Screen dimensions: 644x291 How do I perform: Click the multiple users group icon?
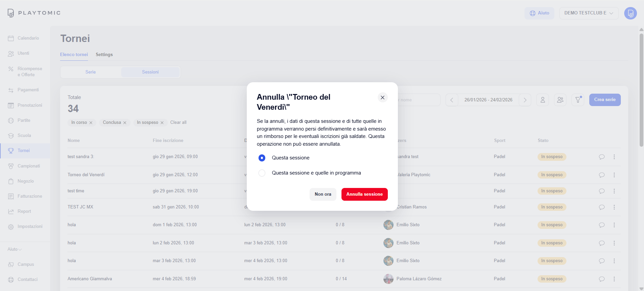coord(560,100)
